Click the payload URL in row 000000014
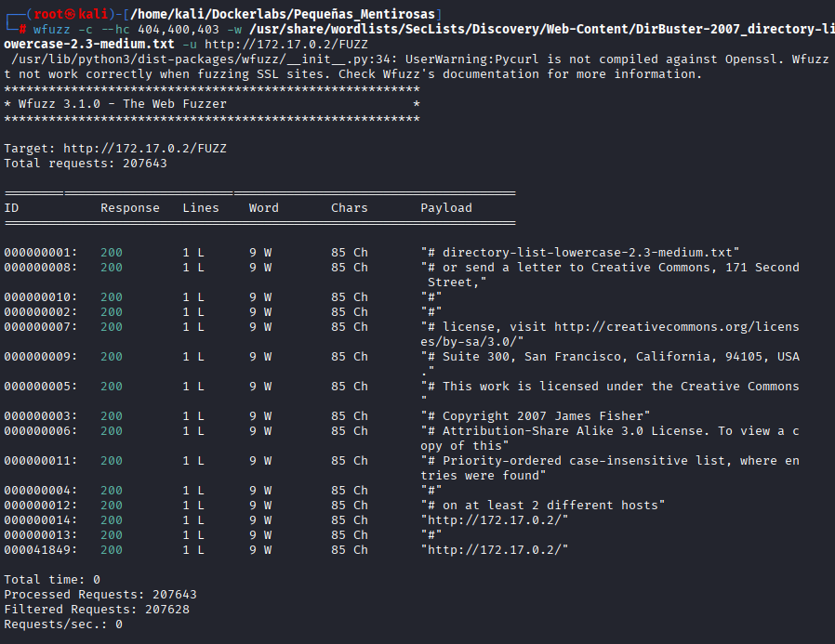This screenshot has width=835, height=644. pos(494,520)
